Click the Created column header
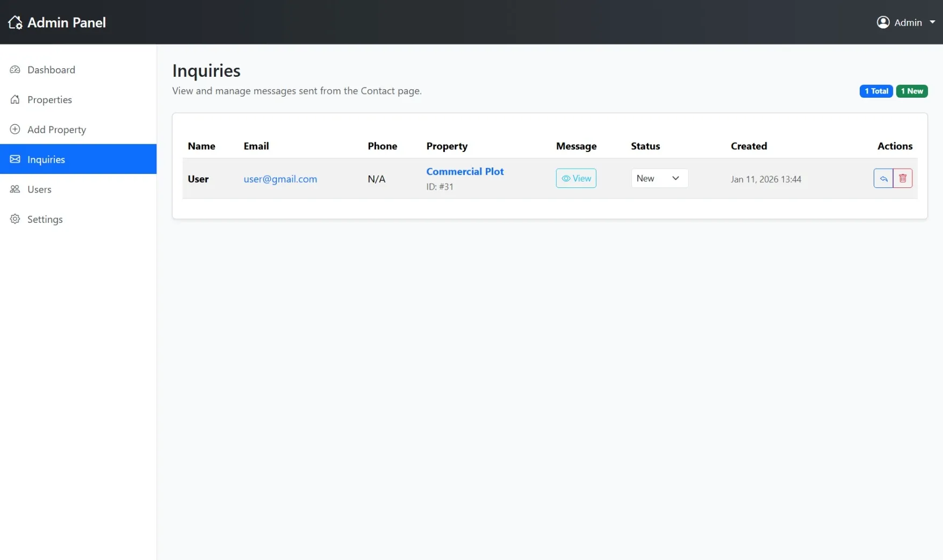This screenshot has height=560, width=943. (x=748, y=146)
